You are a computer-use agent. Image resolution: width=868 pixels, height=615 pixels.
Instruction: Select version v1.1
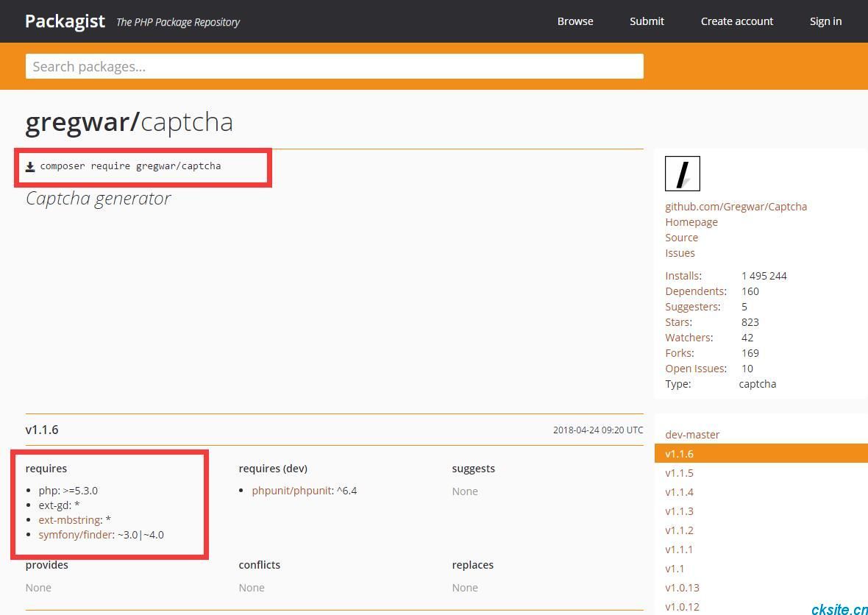(675, 569)
